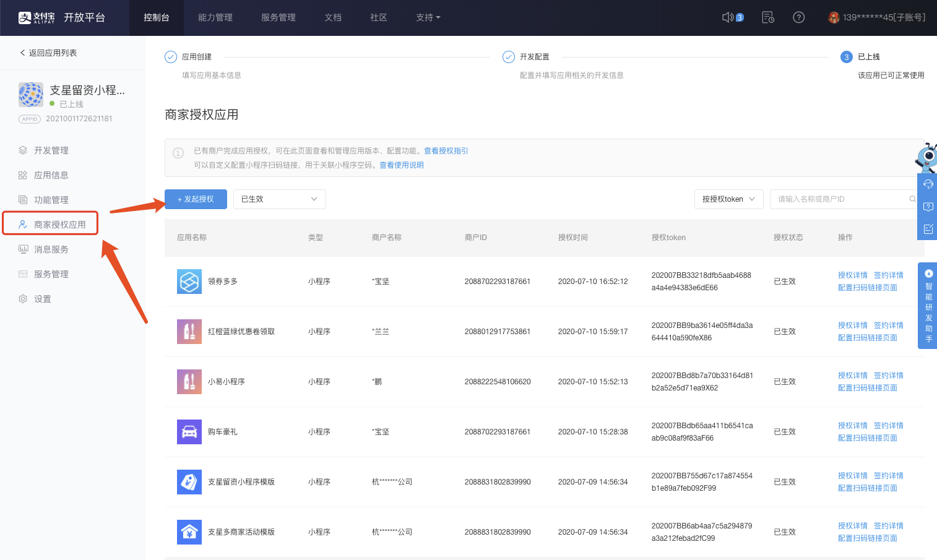937x560 pixels.
Task: Open 服务管理 in the sidebar
Action: click(51, 274)
